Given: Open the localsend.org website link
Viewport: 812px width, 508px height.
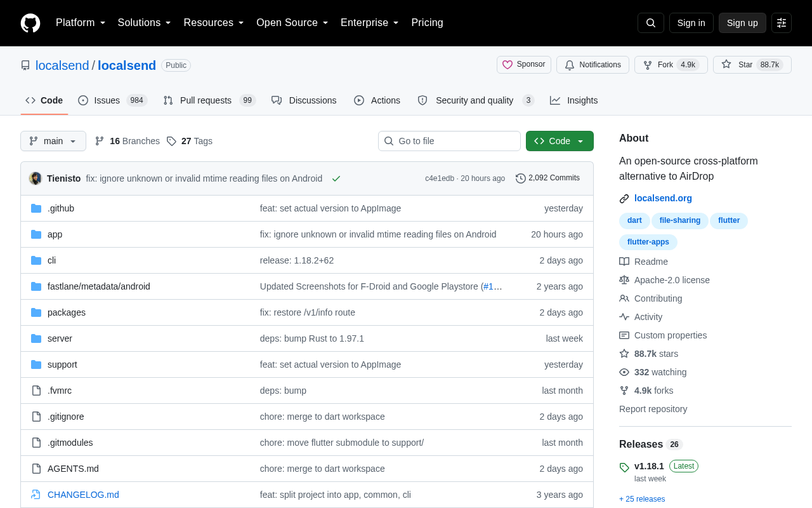Looking at the screenshot, I should [x=663, y=198].
